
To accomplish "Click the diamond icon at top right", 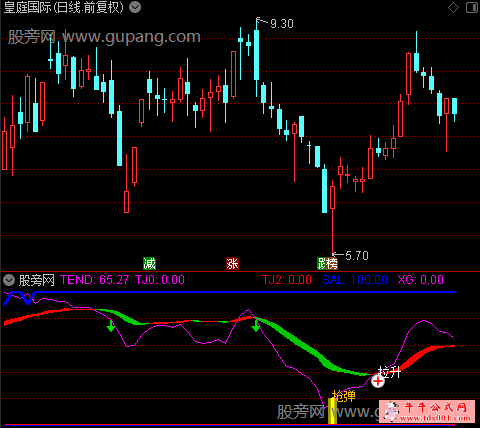I will tap(453, 7).
